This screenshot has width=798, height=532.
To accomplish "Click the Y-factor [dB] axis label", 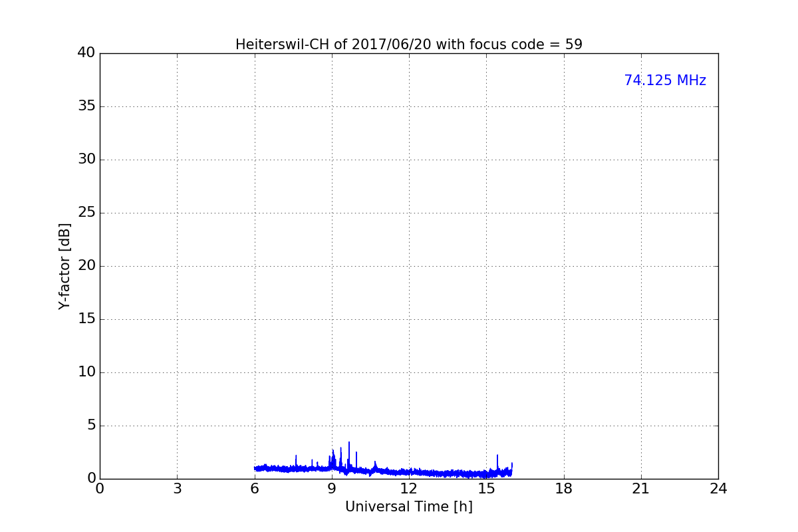I will click(x=65, y=266).
